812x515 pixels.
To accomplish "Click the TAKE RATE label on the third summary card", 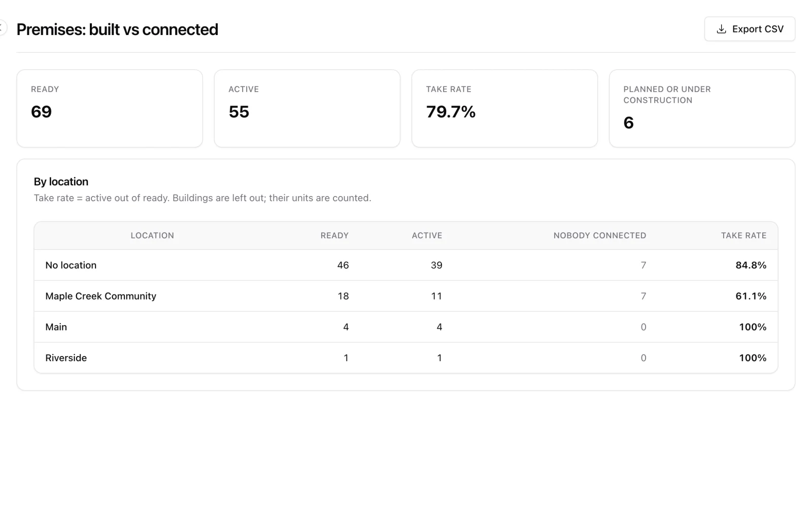I will tap(449, 89).
